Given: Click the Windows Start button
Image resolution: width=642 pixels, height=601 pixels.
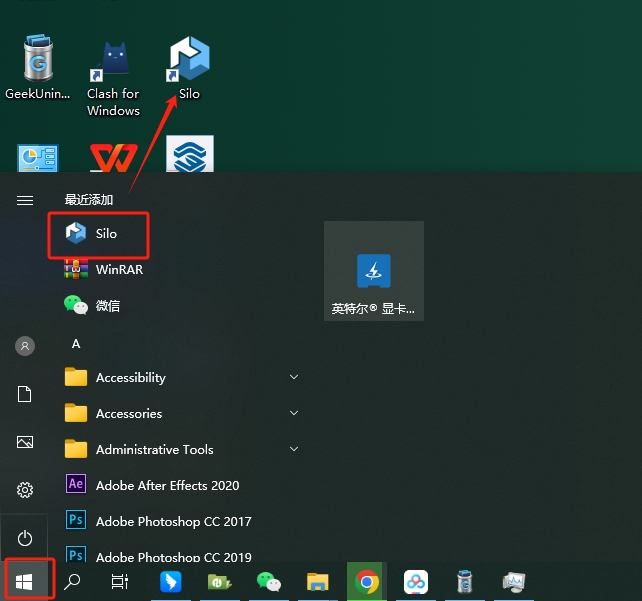Looking at the screenshot, I should coord(24,582).
